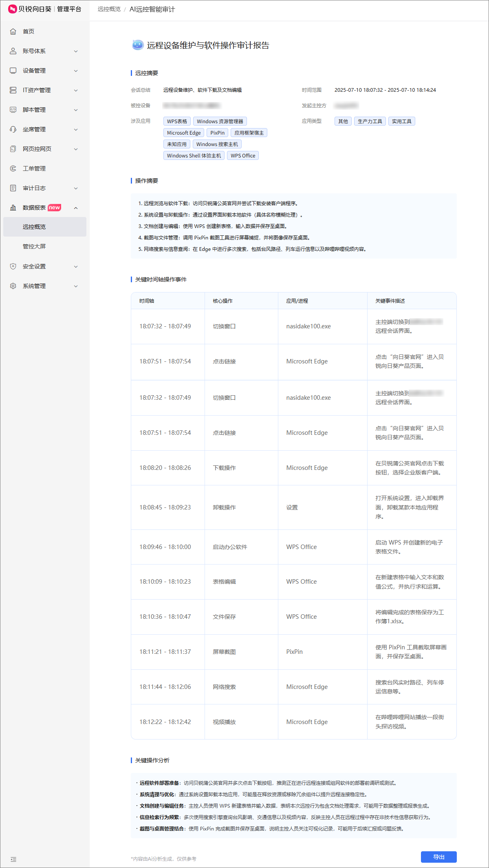Click the 工单管理 icon
The image size is (489, 868).
pos(13,168)
